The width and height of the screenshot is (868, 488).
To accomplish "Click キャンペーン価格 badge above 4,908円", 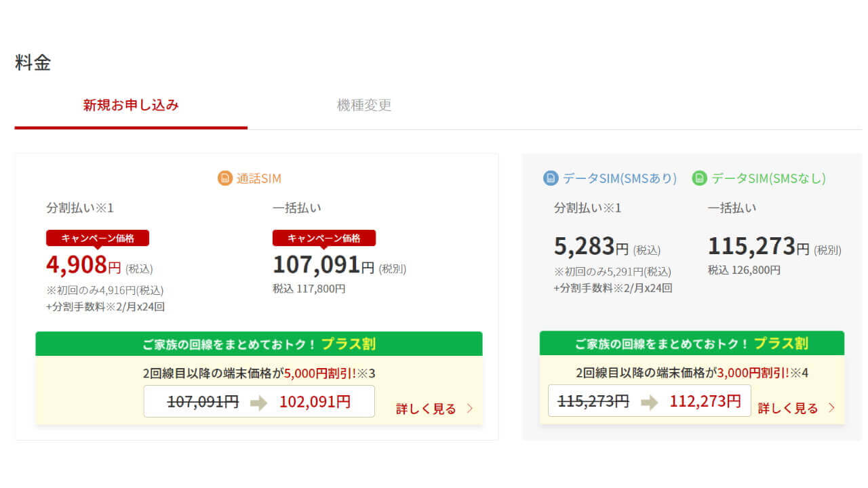I will pos(98,238).
